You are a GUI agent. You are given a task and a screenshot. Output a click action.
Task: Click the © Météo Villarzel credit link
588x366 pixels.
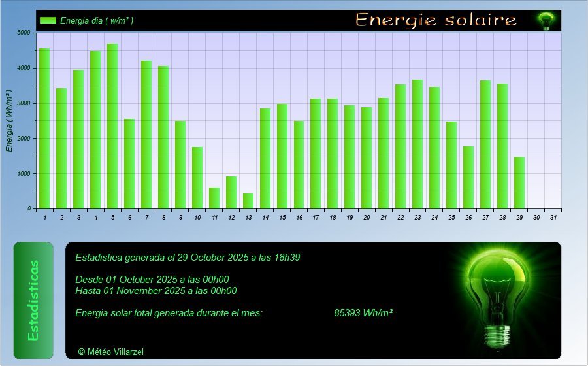point(110,352)
